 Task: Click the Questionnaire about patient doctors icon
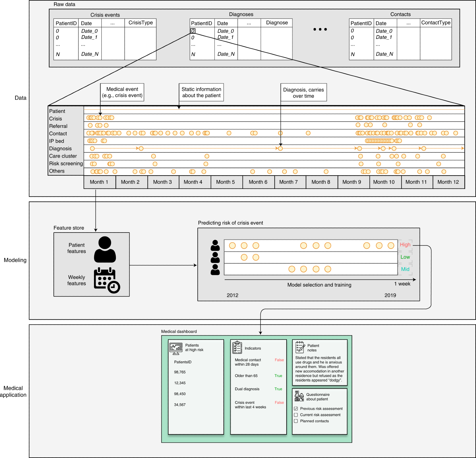299,396
